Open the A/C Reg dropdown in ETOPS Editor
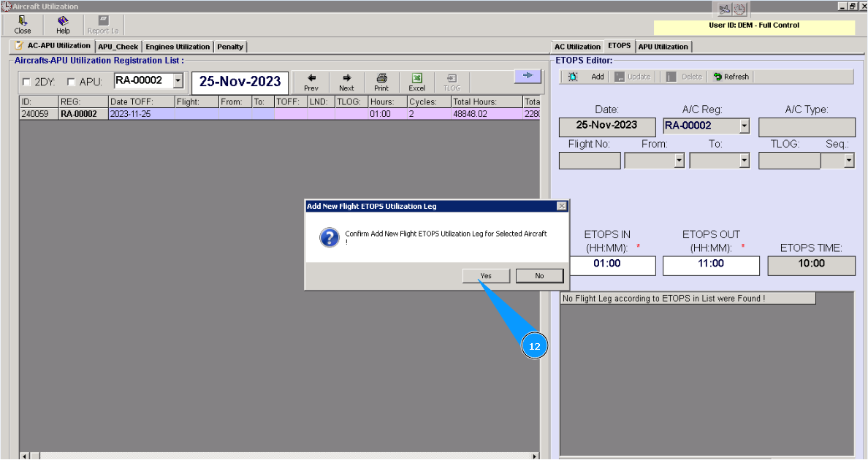Viewport: 868px width, 460px height. coord(744,126)
